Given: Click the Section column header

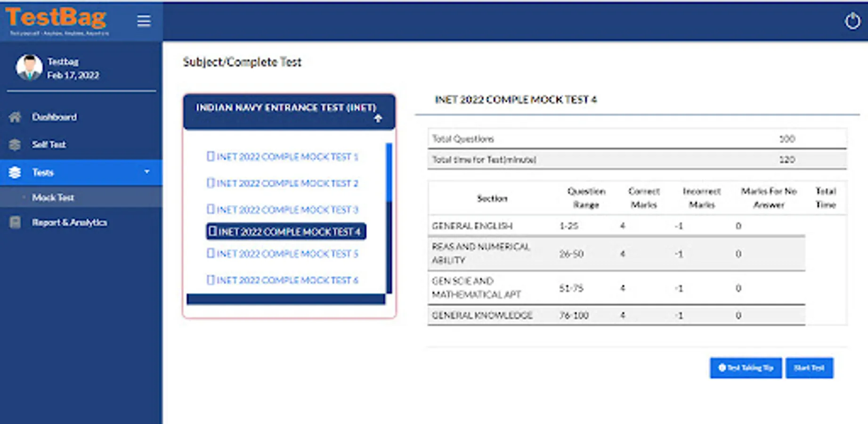Looking at the screenshot, I should tap(492, 198).
